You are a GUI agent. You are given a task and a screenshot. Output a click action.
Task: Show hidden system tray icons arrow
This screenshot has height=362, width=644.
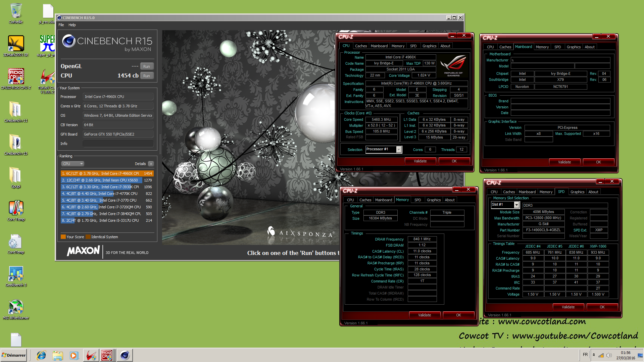coord(594,355)
